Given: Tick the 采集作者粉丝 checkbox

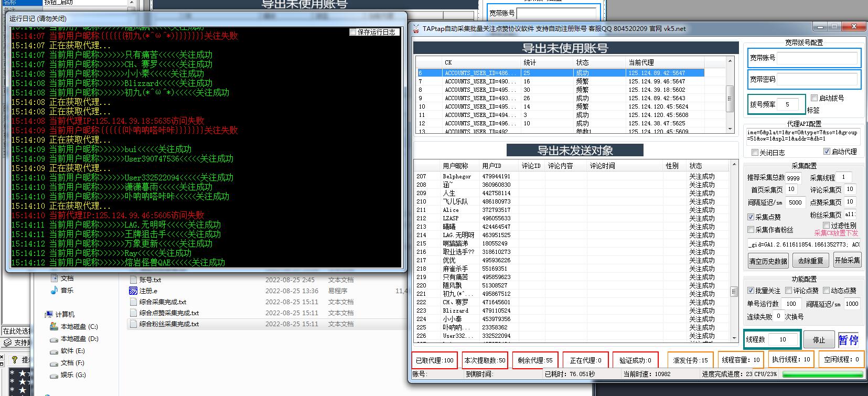Looking at the screenshot, I should 751,230.
